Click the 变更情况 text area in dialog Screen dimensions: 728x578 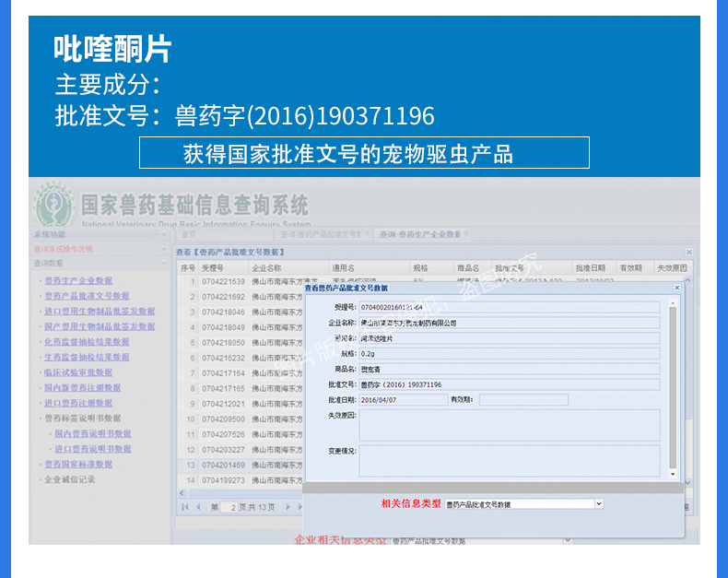click(510, 461)
